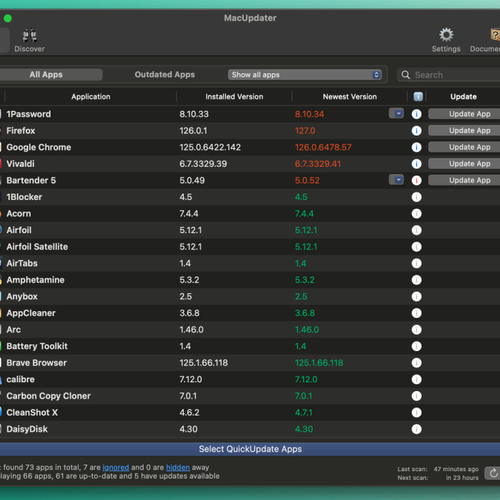Screen dimensions: 500x500
Task: Click the info icon for 1Blocker
Action: [416, 197]
